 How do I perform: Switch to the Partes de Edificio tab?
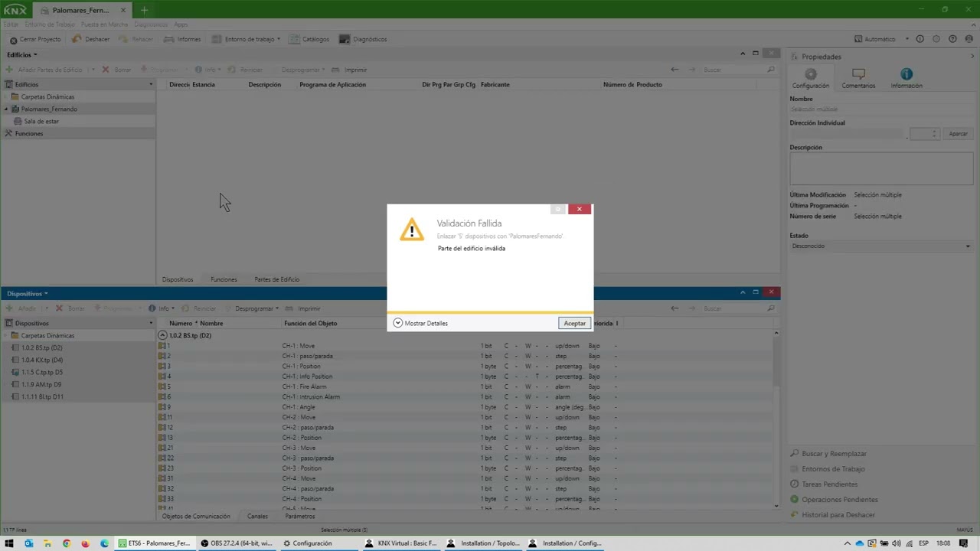click(x=276, y=279)
